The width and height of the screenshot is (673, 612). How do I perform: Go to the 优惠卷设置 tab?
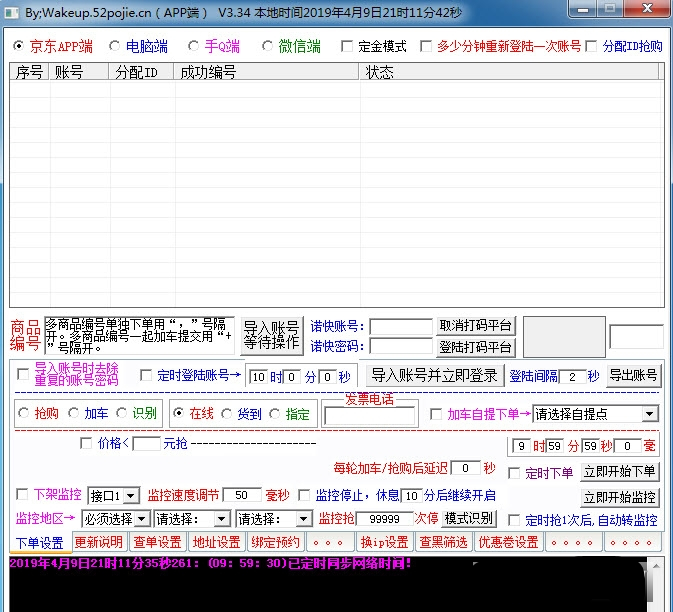507,542
